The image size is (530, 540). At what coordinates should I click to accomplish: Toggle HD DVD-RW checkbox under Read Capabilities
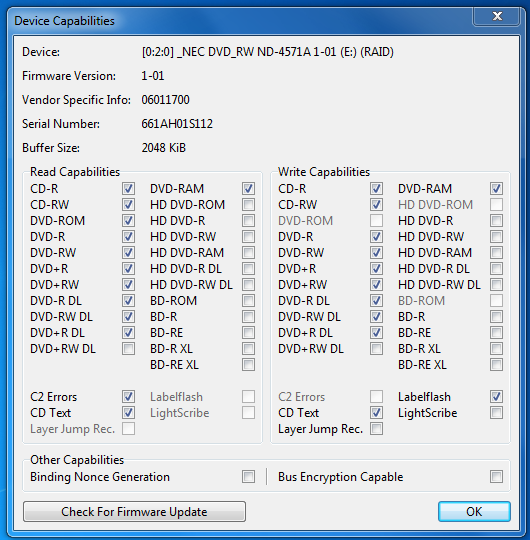click(x=248, y=237)
